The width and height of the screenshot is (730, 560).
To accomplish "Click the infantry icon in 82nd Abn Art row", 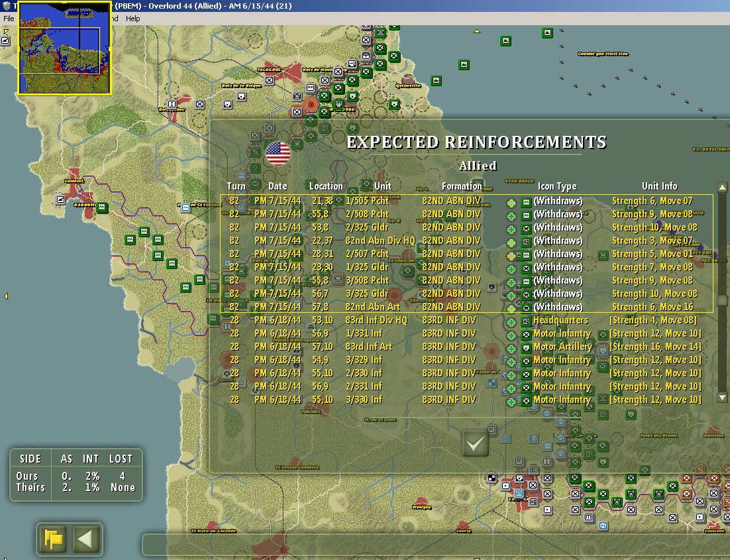I will pyautogui.click(x=526, y=308).
